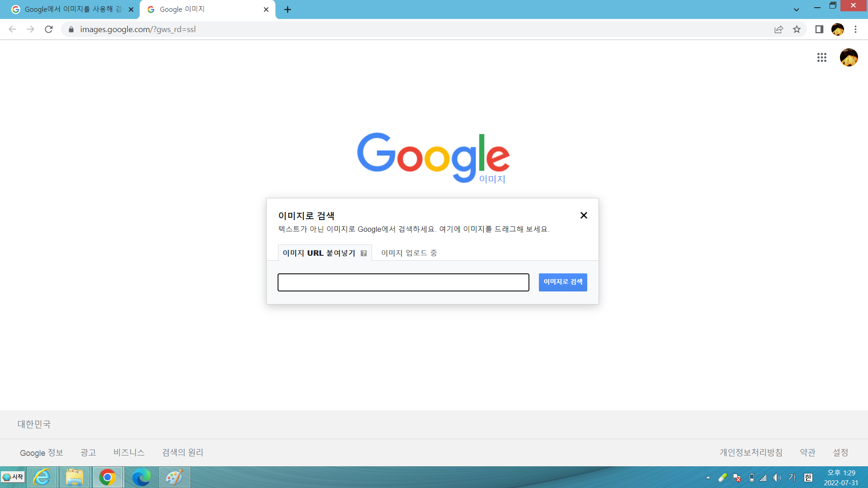
Task: Share this page icon in address bar
Action: click(x=778, y=29)
